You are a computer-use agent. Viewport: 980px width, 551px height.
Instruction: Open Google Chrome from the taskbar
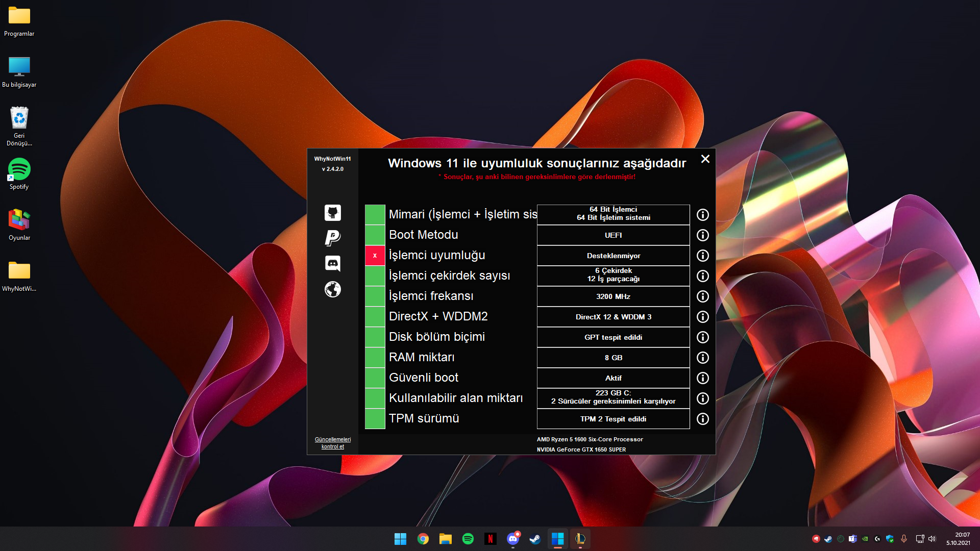pos(423,539)
